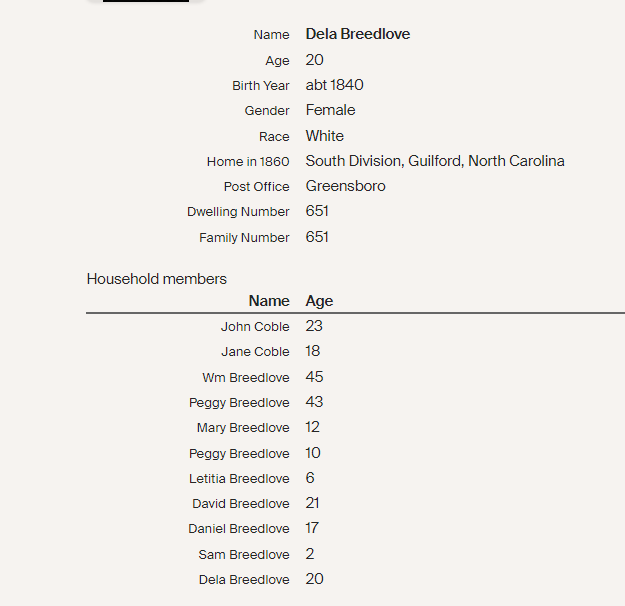Image resolution: width=625 pixels, height=606 pixels.
Task: Click the Family Number label
Action: 244,238
